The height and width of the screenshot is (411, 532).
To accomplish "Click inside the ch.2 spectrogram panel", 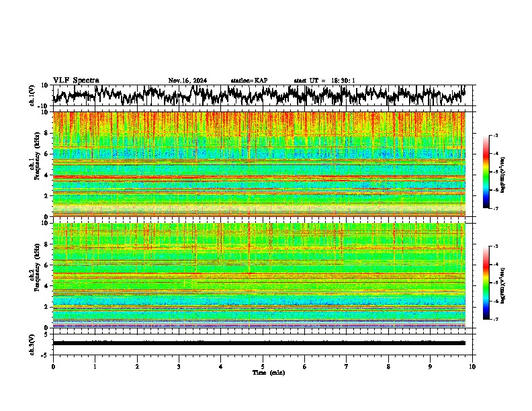I will pos(259,275).
